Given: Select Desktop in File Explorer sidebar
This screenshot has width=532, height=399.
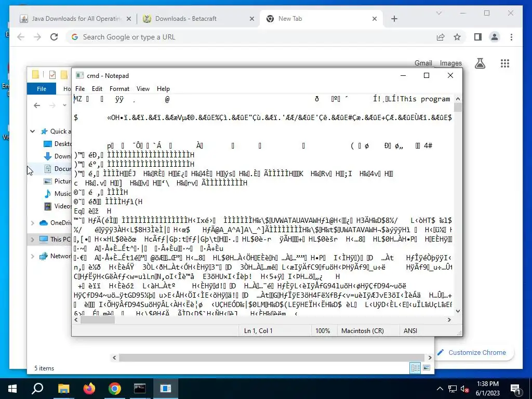Looking at the screenshot, I should (58, 144).
